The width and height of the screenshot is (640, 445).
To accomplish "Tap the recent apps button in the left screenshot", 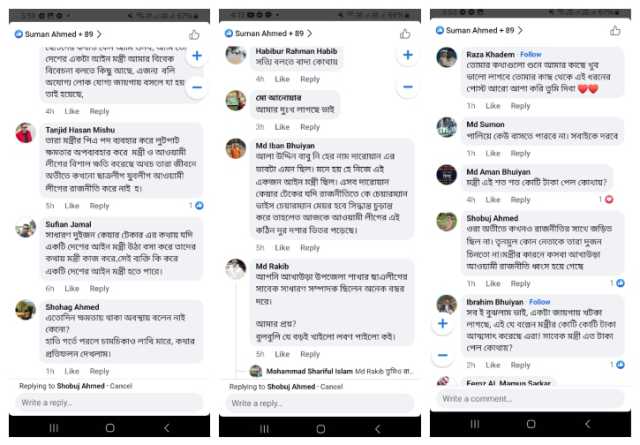I will [x=53, y=428].
